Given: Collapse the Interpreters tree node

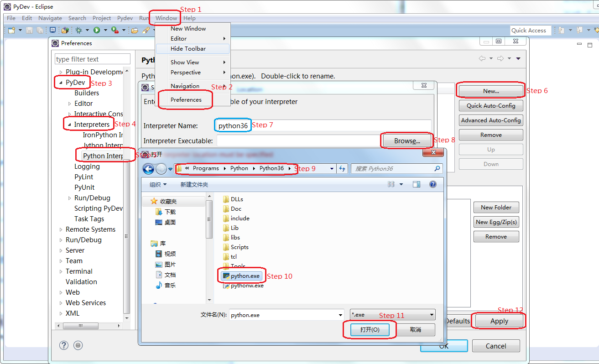Looking at the screenshot, I should 69,125.
